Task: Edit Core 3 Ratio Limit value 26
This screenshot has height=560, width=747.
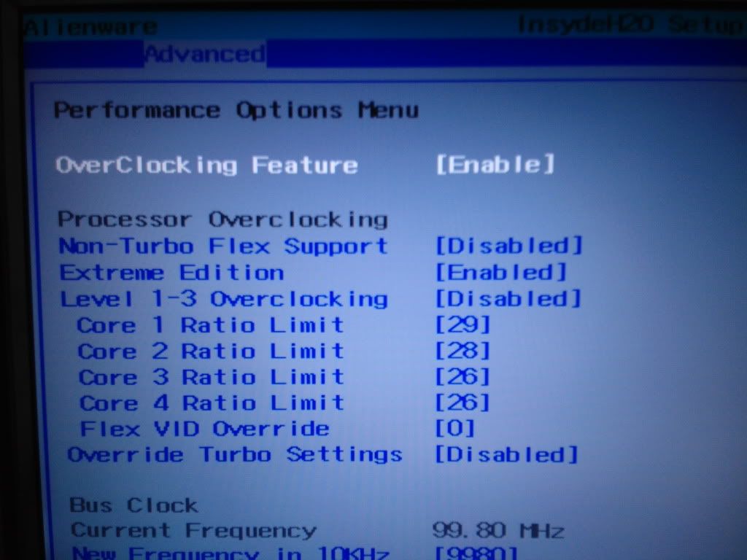Action: tap(462, 377)
